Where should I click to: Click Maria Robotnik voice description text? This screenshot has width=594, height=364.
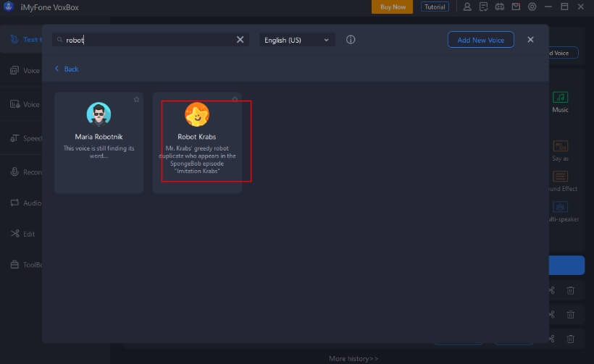pos(99,152)
